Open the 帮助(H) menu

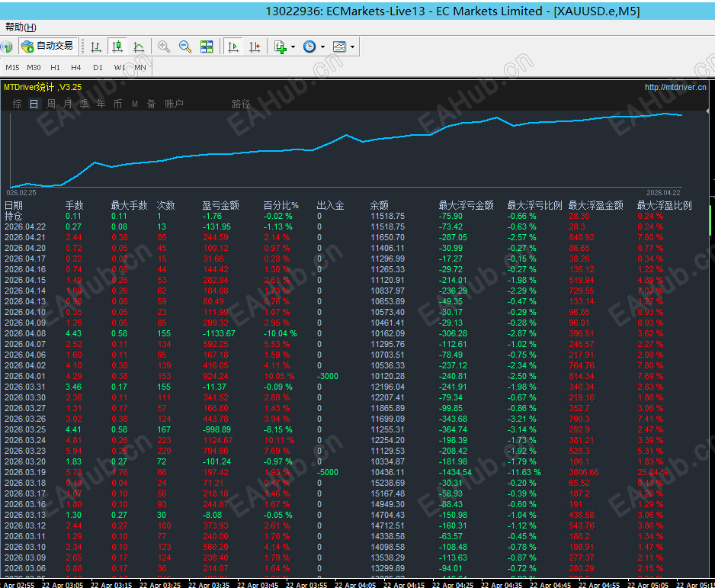(20, 27)
